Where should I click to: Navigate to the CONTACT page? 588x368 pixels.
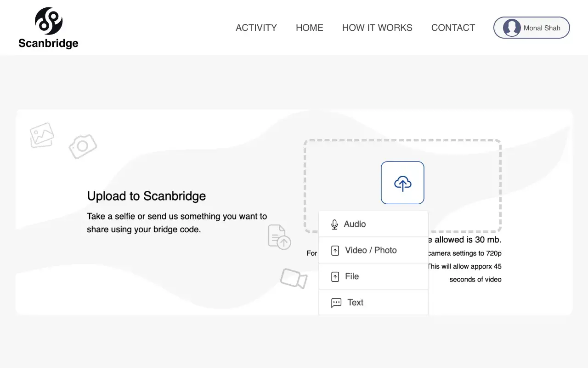(453, 28)
